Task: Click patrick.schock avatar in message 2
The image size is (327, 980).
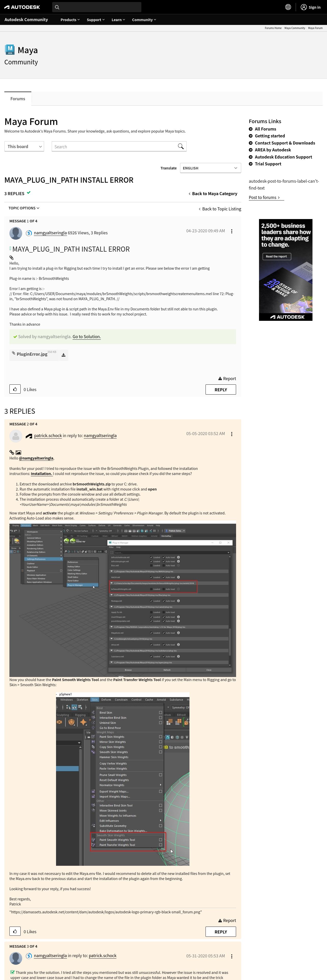Action: click(16, 436)
